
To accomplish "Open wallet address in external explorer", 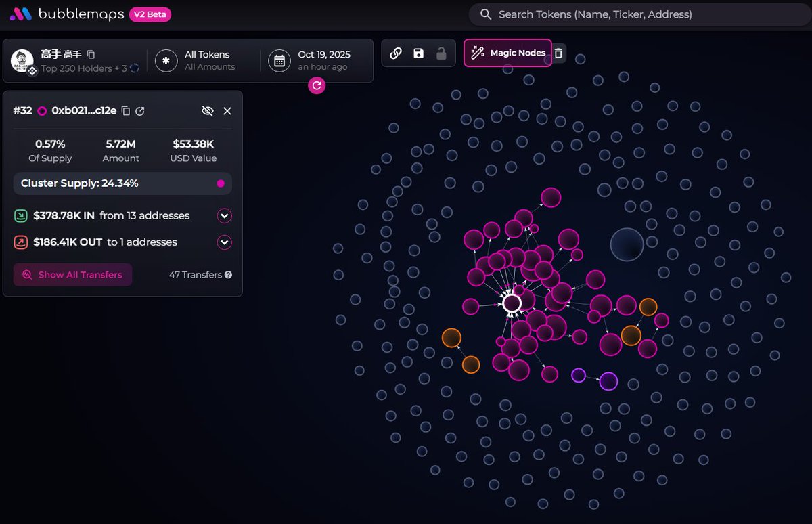I will click(140, 111).
